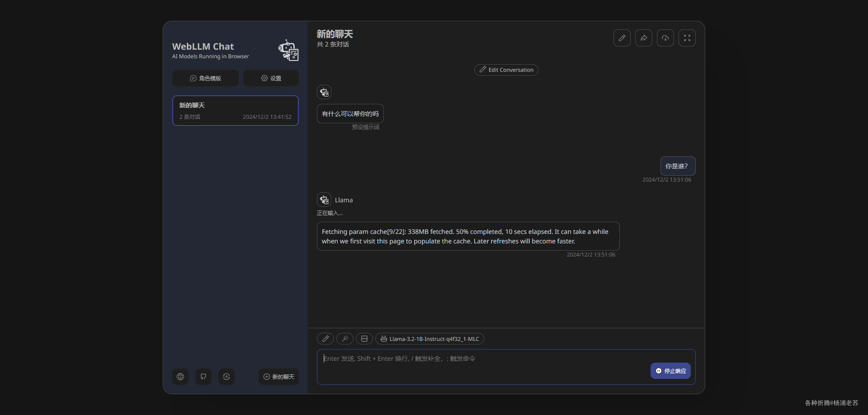868x415 pixels.
Task: Click the WebLLM robot logo in the sidebar
Action: 288,50
